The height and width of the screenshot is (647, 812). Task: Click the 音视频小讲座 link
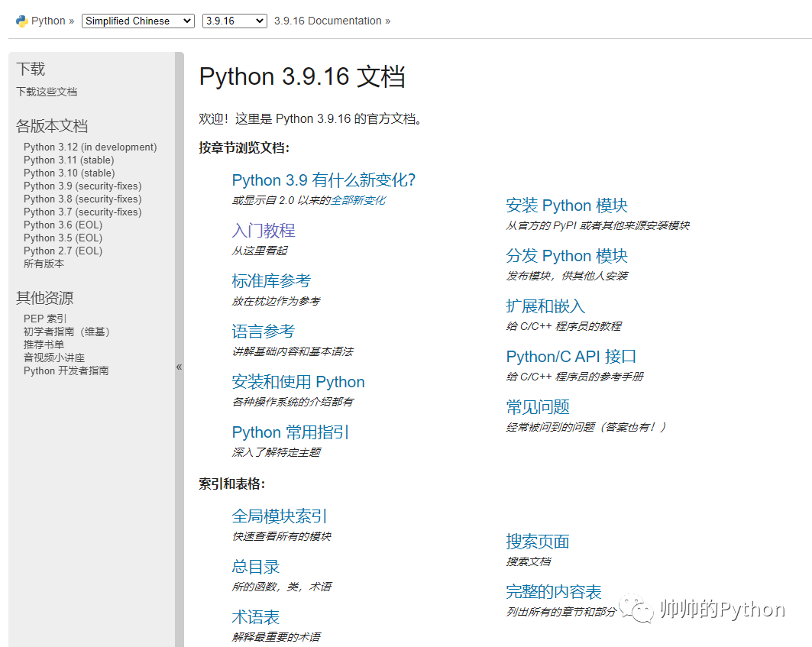pos(54,357)
